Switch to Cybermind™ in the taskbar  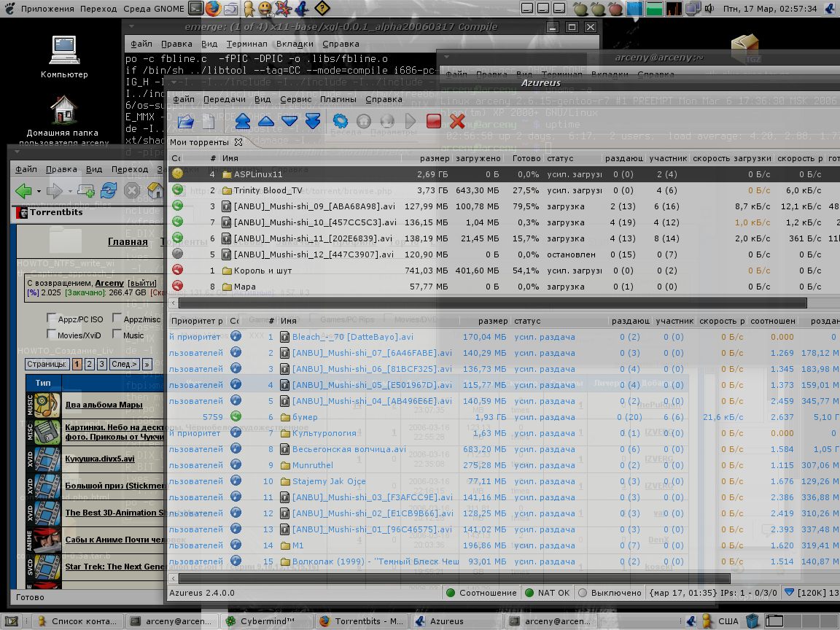click(266, 621)
